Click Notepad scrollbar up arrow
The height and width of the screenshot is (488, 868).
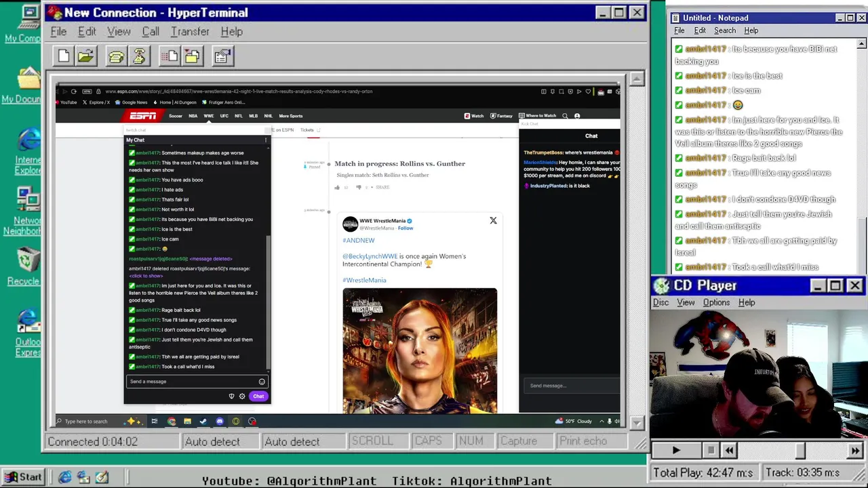pyautogui.click(x=861, y=44)
